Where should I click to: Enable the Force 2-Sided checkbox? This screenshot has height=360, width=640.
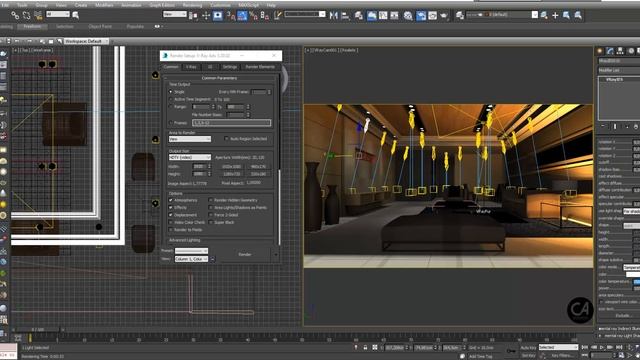coord(211,215)
